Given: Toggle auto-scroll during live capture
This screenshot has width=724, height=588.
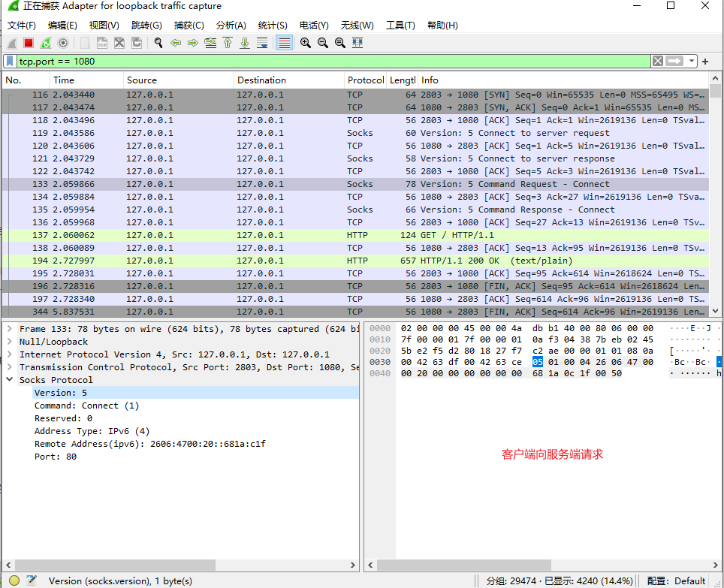Looking at the screenshot, I should tap(262, 43).
